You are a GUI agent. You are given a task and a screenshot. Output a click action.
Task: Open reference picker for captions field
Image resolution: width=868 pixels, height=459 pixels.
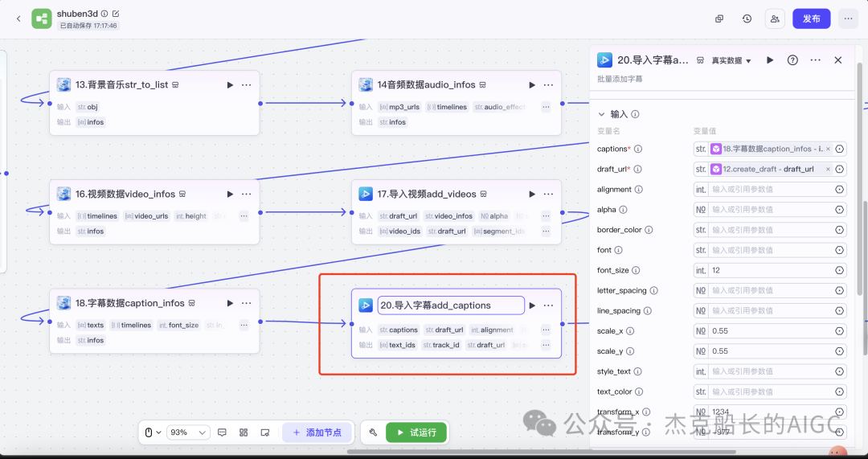point(839,149)
